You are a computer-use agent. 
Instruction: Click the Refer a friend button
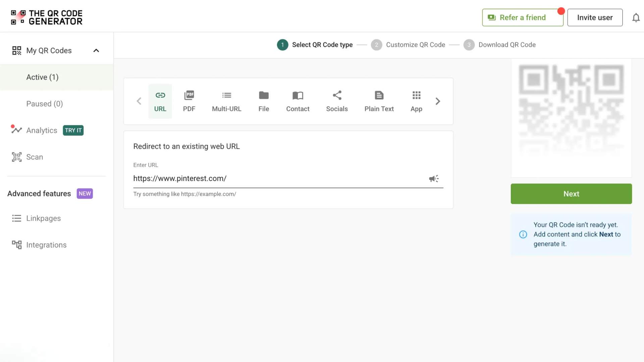tap(523, 17)
